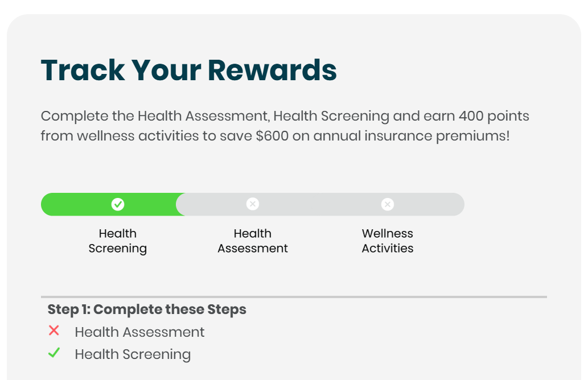Click the incomplete Health Assessment stage marker
Image resolution: width=588 pixels, height=380 pixels.
[252, 204]
